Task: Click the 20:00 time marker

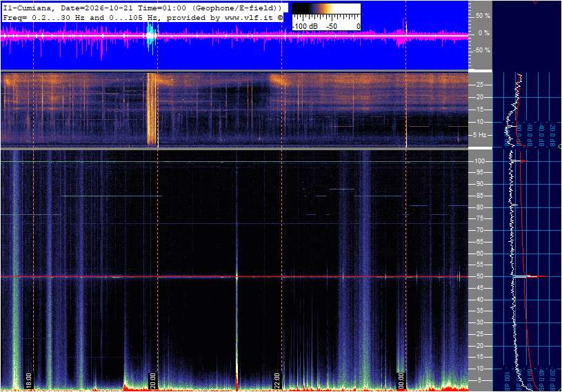Action: click(152, 380)
